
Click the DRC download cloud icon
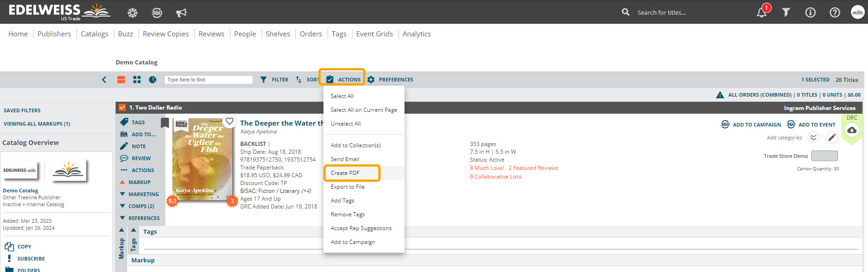pos(852,130)
